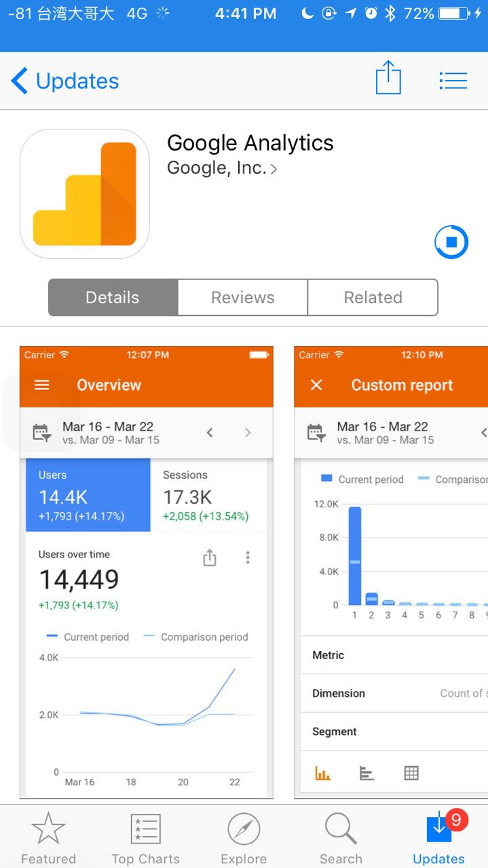Select the horizontal bar chart icon
The height and width of the screenshot is (868, 488).
(x=367, y=773)
